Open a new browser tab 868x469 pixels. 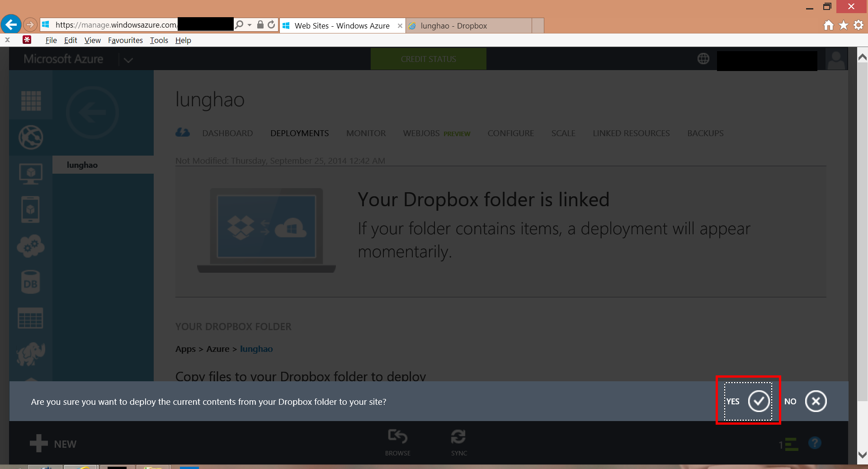click(538, 26)
